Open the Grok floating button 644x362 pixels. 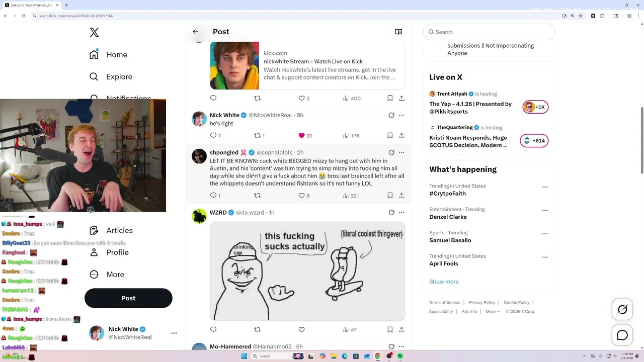622,310
